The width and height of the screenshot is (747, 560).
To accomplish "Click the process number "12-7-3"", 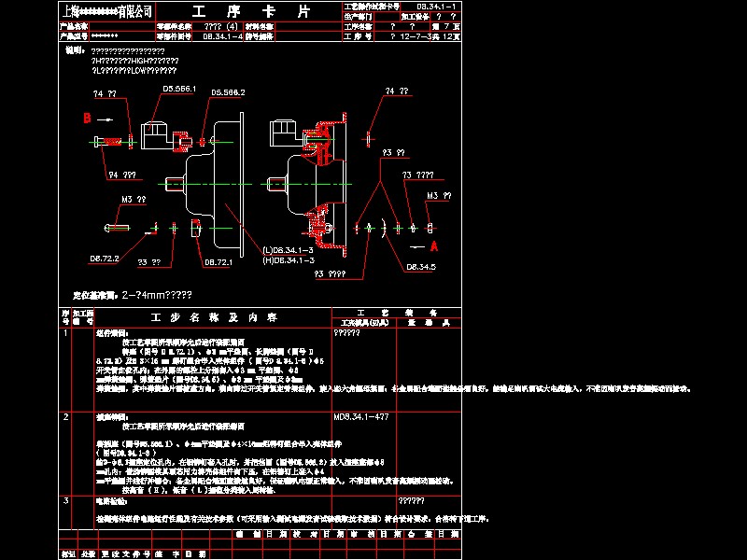I will 416,36.
